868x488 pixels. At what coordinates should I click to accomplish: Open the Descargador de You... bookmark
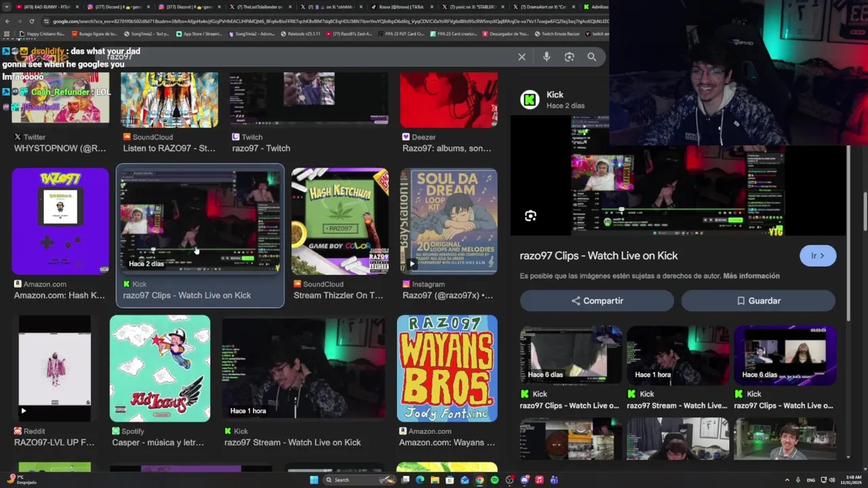click(505, 33)
